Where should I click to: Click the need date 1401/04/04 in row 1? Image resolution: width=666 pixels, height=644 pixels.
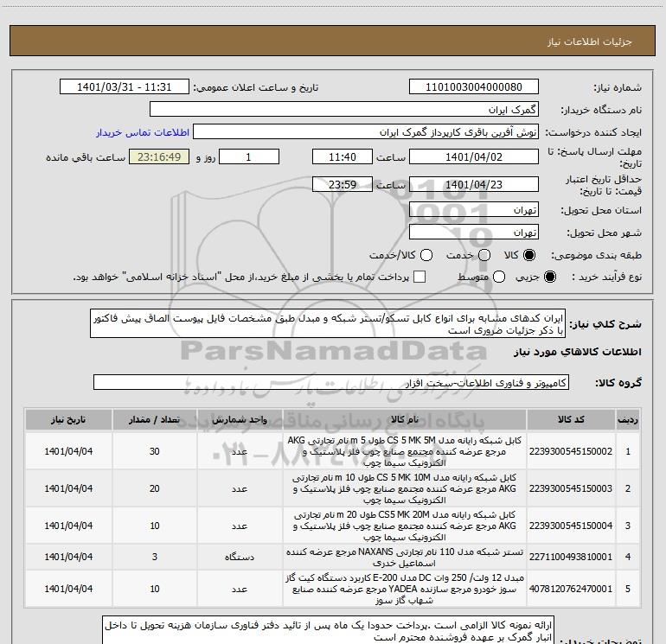(68, 451)
